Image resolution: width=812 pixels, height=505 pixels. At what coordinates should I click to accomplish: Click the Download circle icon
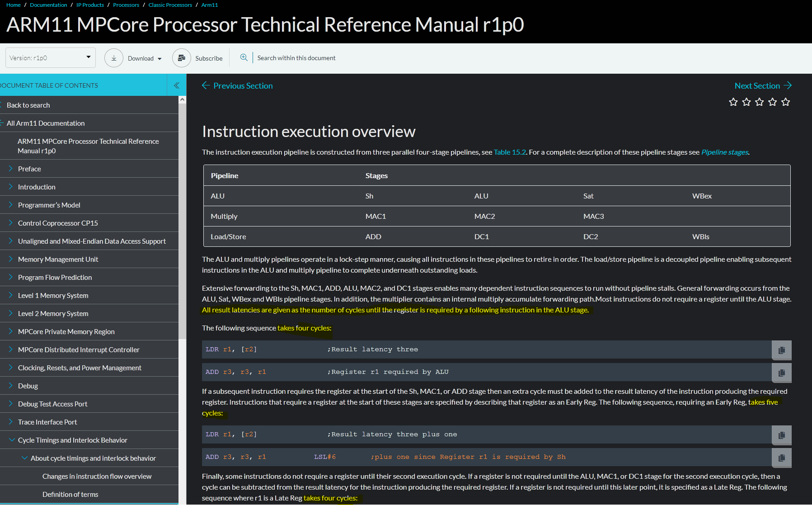(114, 58)
